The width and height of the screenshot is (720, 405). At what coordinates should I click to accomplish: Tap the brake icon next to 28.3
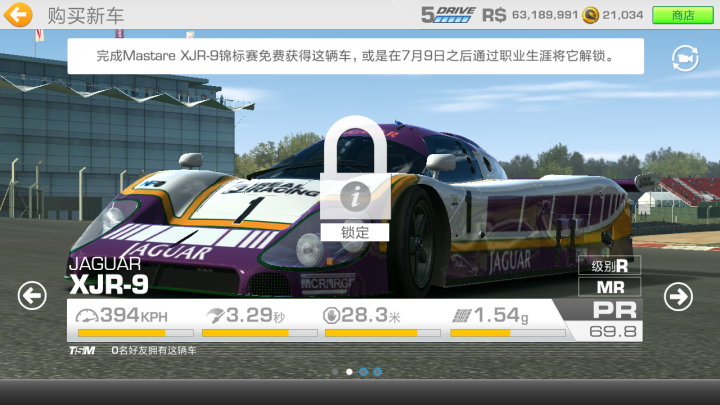pyautogui.click(x=331, y=315)
